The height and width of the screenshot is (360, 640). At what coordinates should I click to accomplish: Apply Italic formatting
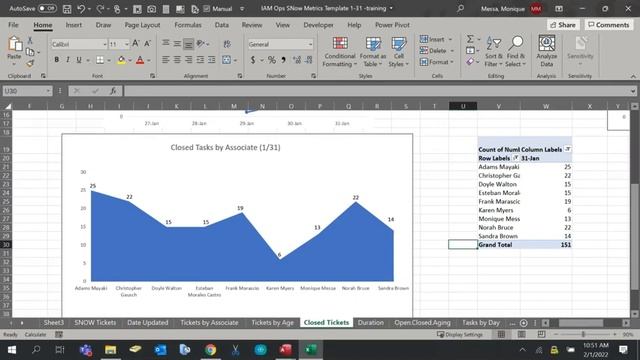coord(67,60)
